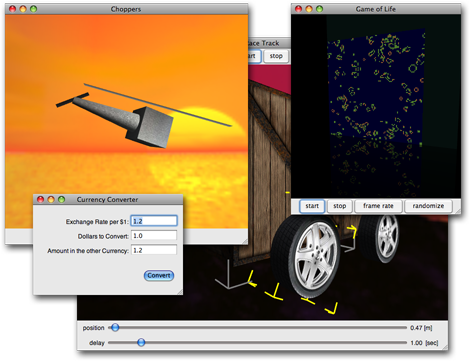This screenshot has height=361, width=470.
Task: Minimize the Currency Converter window
Action: click(51, 199)
